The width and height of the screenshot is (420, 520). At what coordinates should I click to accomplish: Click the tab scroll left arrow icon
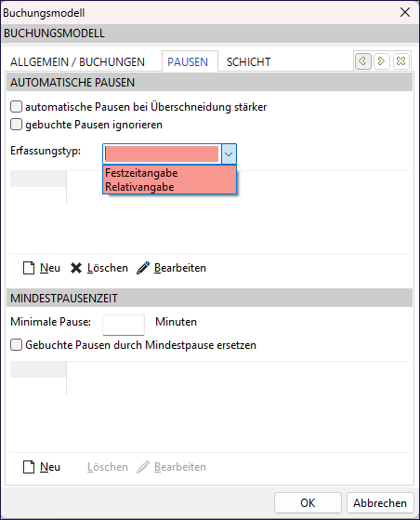pos(362,61)
